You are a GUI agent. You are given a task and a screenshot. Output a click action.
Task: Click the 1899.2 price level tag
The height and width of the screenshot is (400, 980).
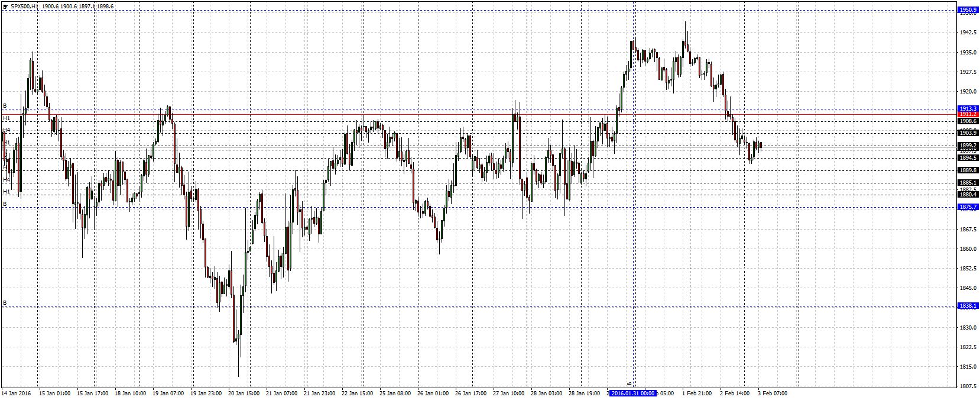[x=968, y=146]
